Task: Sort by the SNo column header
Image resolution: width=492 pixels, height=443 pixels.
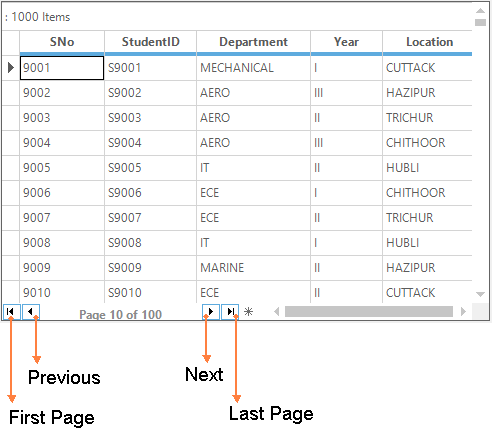Action: pos(62,42)
